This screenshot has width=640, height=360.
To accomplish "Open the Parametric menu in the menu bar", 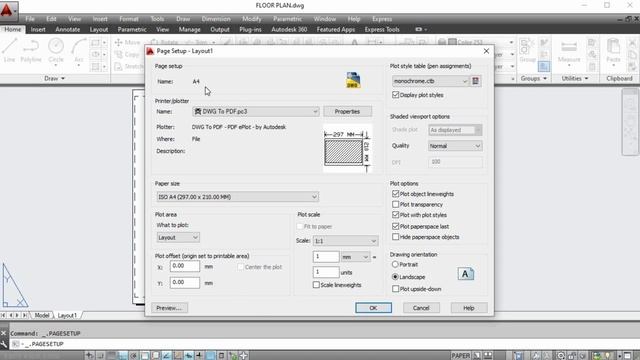I will pyautogui.click(x=287, y=19).
